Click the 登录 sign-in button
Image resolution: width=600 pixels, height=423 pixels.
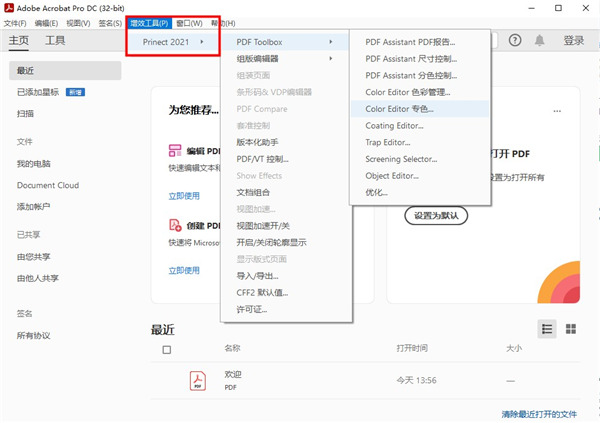point(574,40)
